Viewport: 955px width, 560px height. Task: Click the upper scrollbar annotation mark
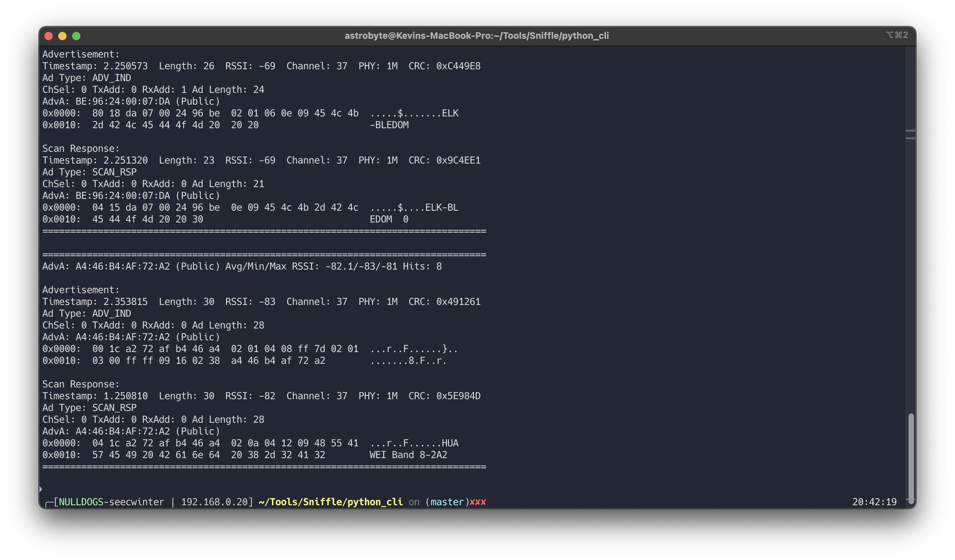[910, 131]
